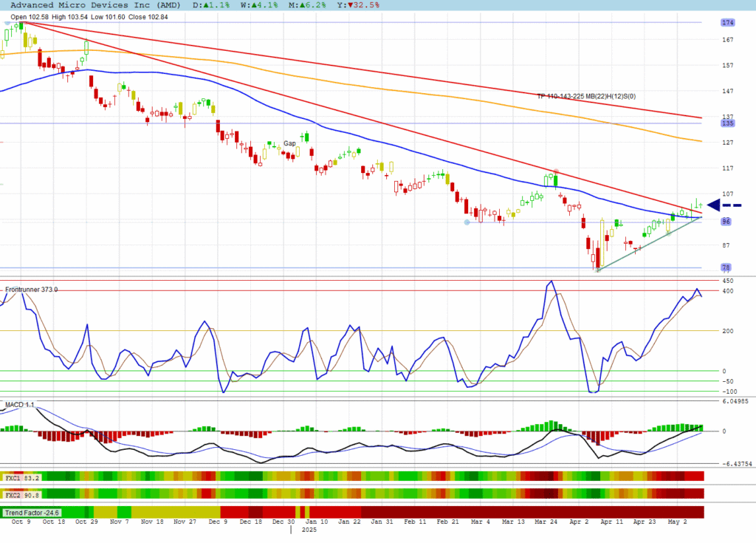
Task: Click the 87 price axis label
Action: point(726,246)
